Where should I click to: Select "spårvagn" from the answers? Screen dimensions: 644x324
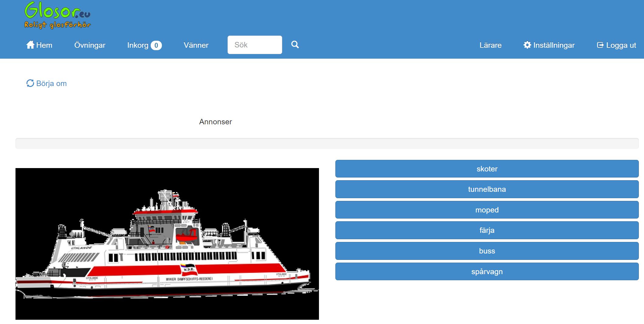[487, 271]
